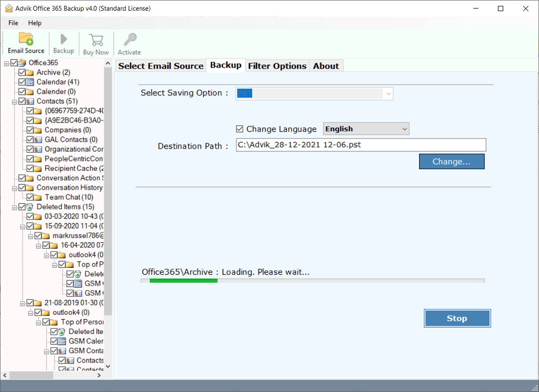Viewport: 539px width, 392px height.
Task: Switch to the Backup tab
Action: tap(226, 66)
